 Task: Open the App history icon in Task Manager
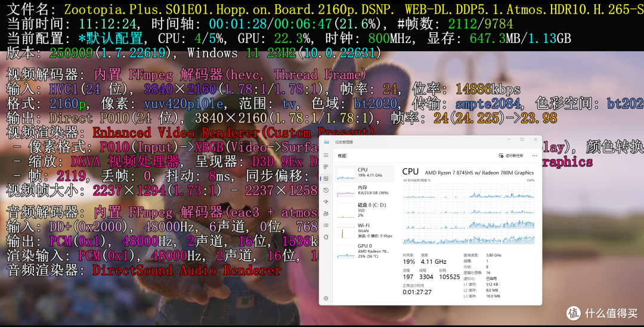(x=326, y=190)
